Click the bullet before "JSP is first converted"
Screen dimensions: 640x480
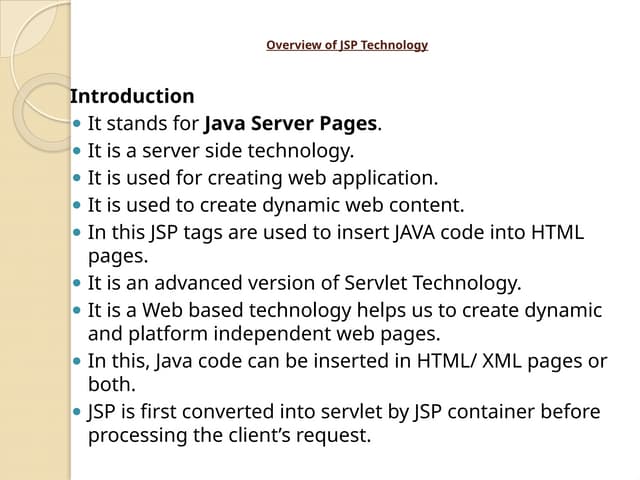click(x=78, y=413)
